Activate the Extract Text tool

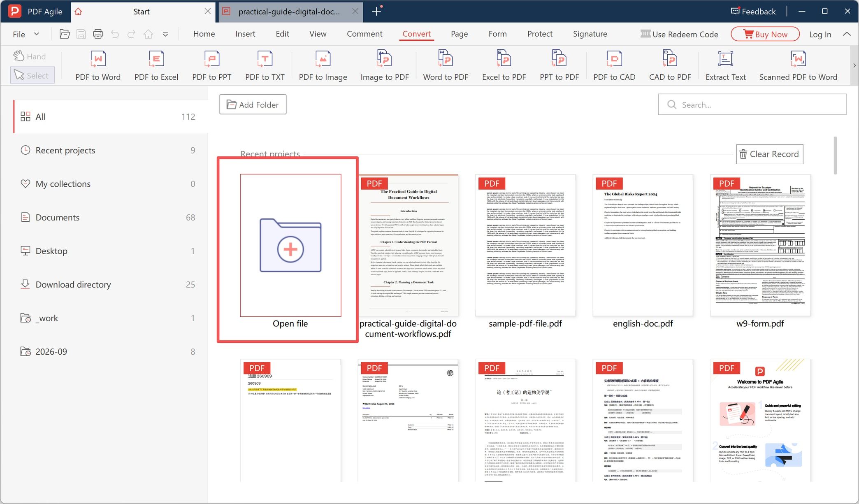725,66
